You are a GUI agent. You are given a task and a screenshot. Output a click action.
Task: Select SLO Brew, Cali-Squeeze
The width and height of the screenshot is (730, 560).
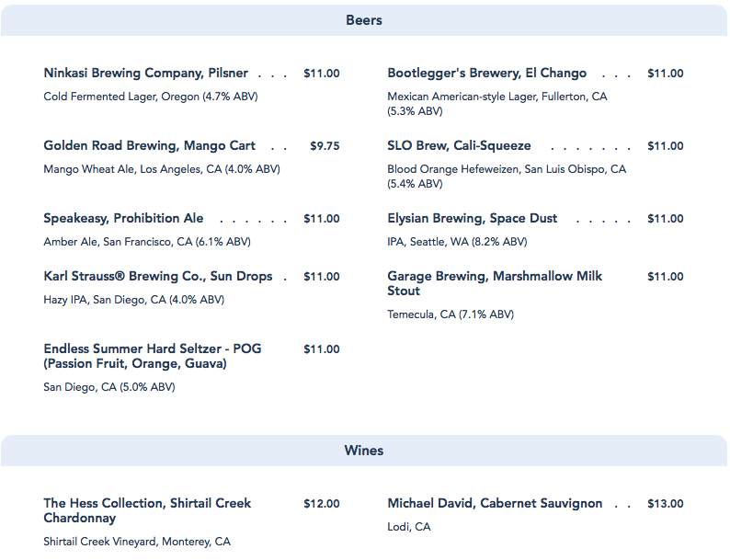459,146
